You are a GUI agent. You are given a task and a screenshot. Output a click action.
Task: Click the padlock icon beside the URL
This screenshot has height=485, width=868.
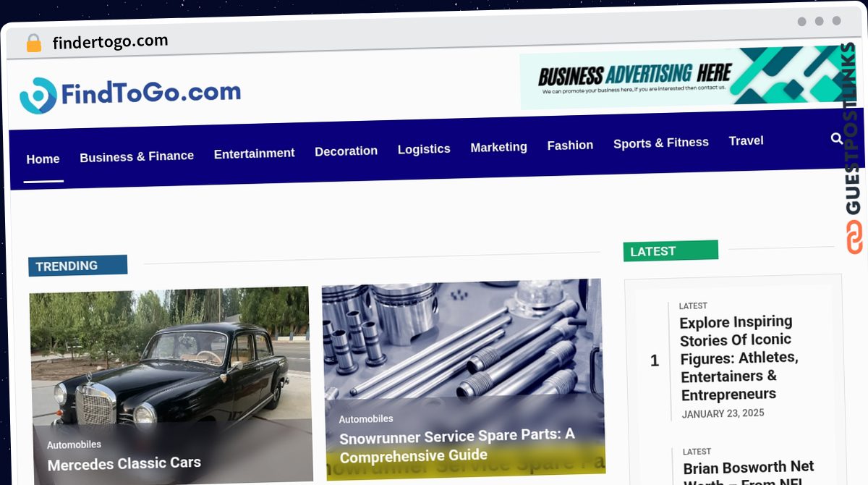point(34,43)
